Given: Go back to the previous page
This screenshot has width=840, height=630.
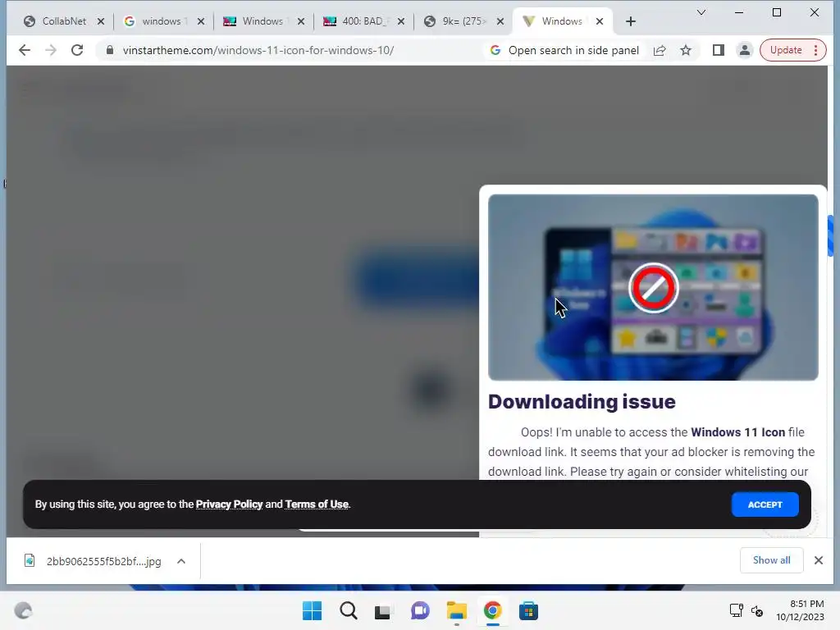Looking at the screenshot, I should (25, 50).
